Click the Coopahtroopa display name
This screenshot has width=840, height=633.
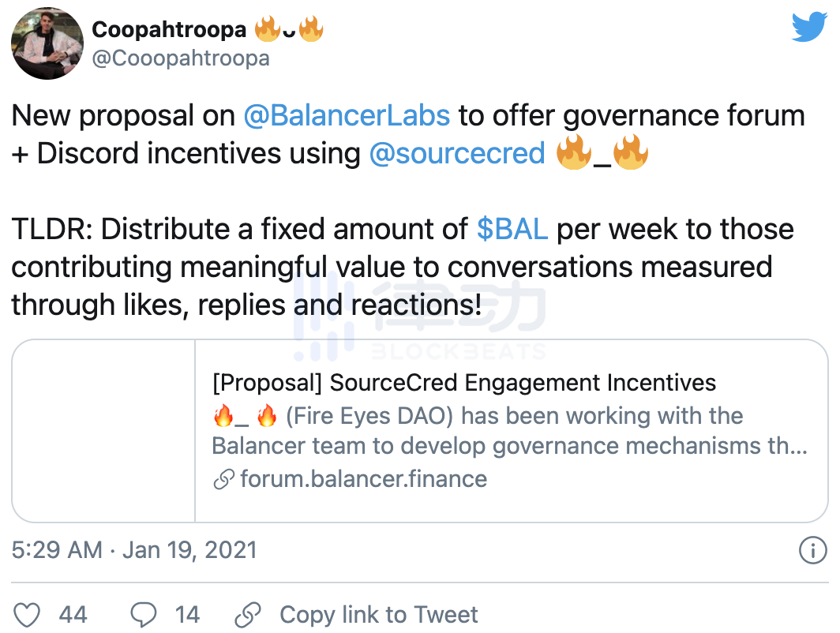pyautogui.click(x=169, y=29)
